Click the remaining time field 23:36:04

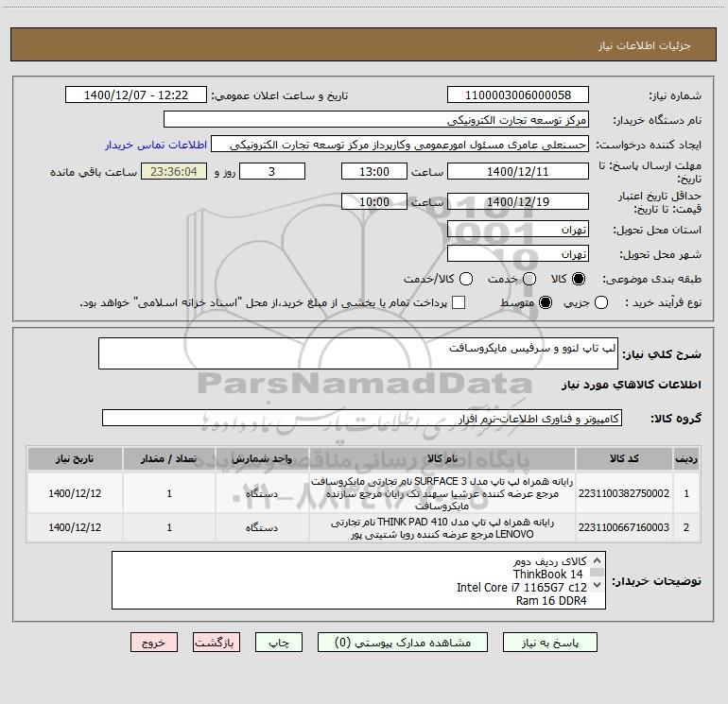(x=174, y=171)
